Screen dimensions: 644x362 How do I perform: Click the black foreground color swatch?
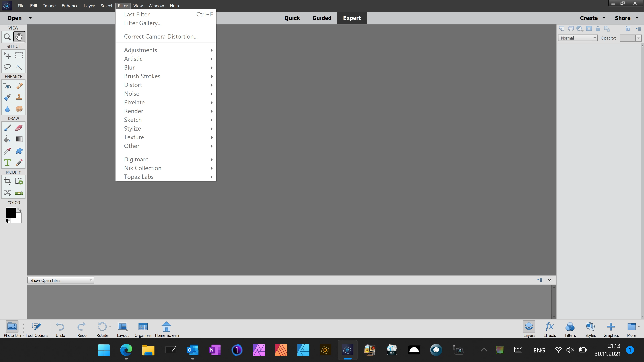11,213
